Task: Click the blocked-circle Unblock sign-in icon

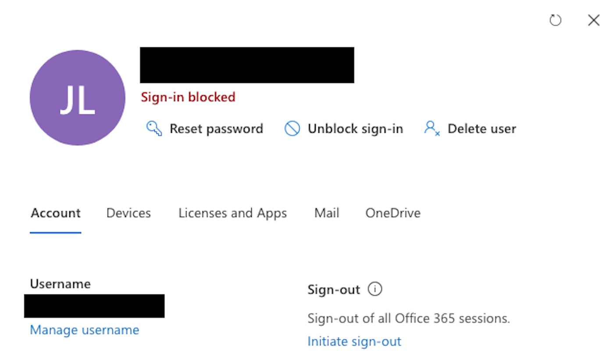Action: 292,128
